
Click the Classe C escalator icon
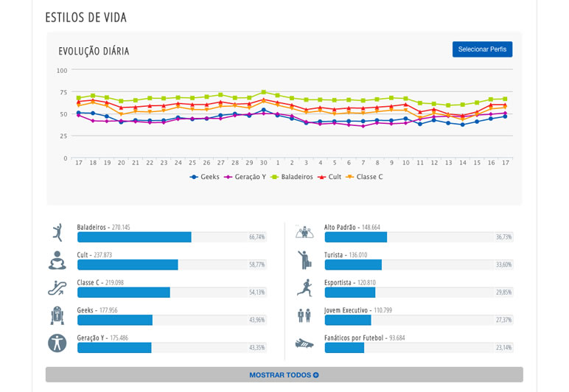tap(57, 288)
